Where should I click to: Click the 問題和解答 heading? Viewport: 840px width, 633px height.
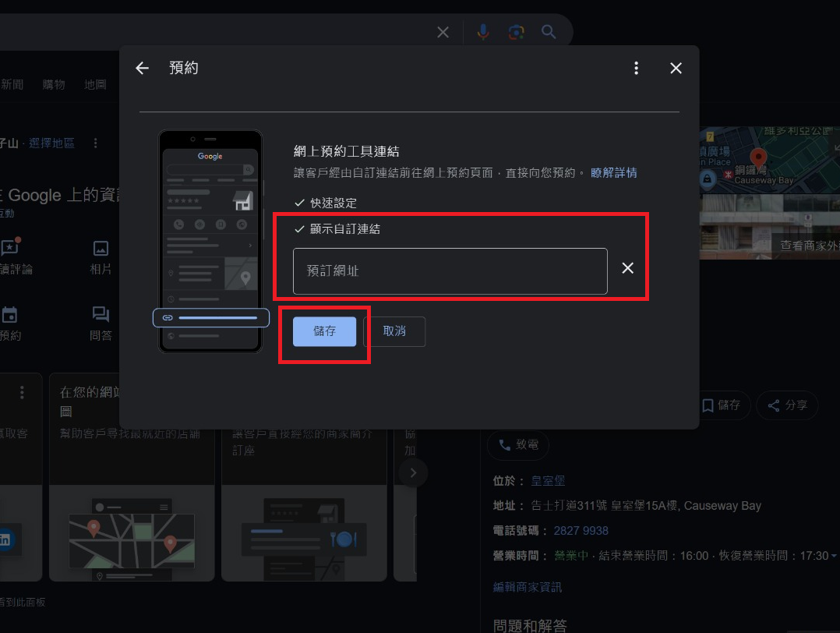[530, 625]
